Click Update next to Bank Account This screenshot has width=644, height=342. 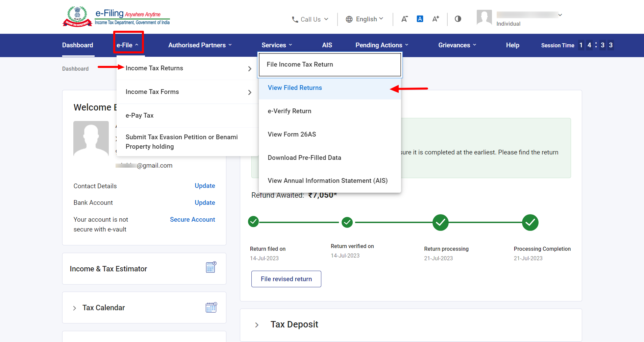tap(204, 202)
